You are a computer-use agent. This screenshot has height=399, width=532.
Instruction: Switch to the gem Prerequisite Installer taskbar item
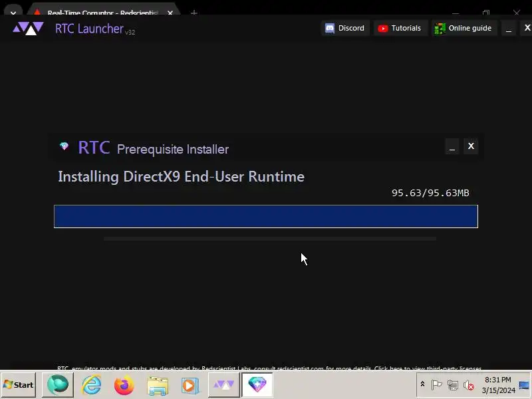pos(257,385)
